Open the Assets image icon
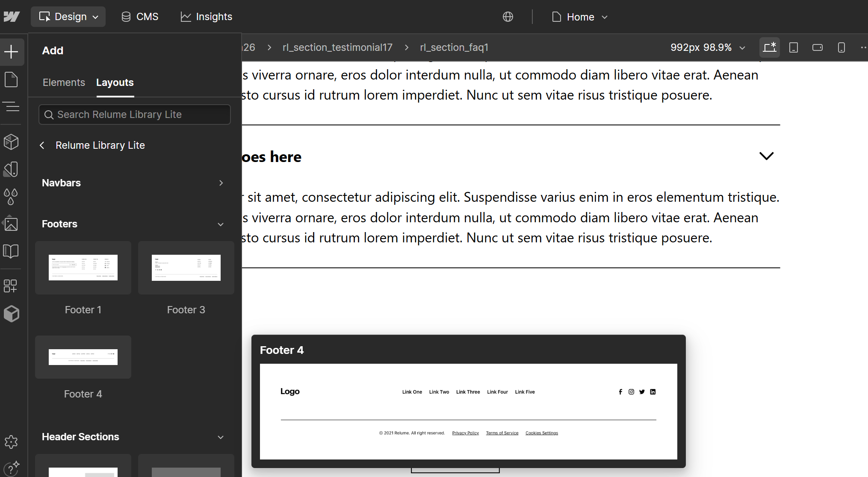Image resolution: width=868 pixels, height=477 pixels. (x=11, y=224)
